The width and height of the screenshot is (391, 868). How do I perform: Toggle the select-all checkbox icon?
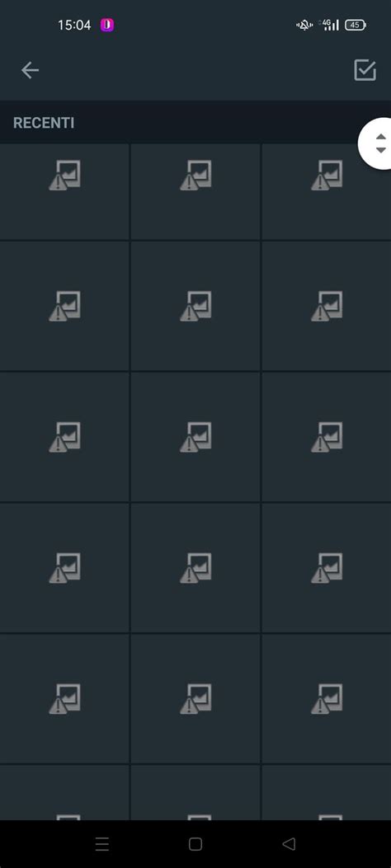point(365,70)
